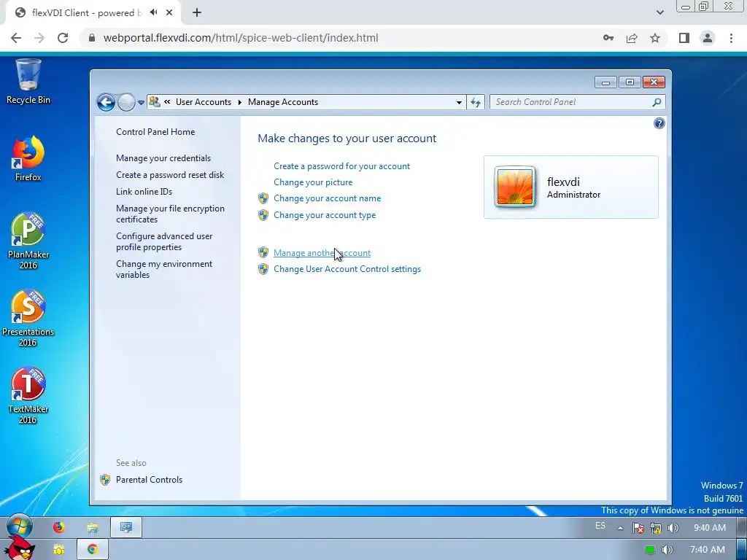Open Link online IDs
747x560 pixels.
pos(144,192)
